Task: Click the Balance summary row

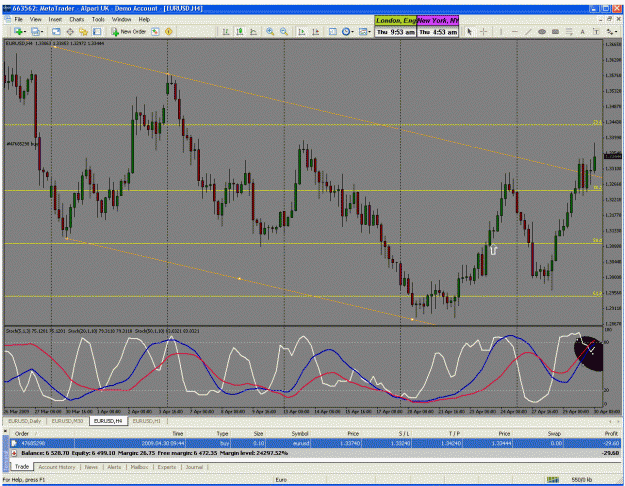Action: (316, 453)
